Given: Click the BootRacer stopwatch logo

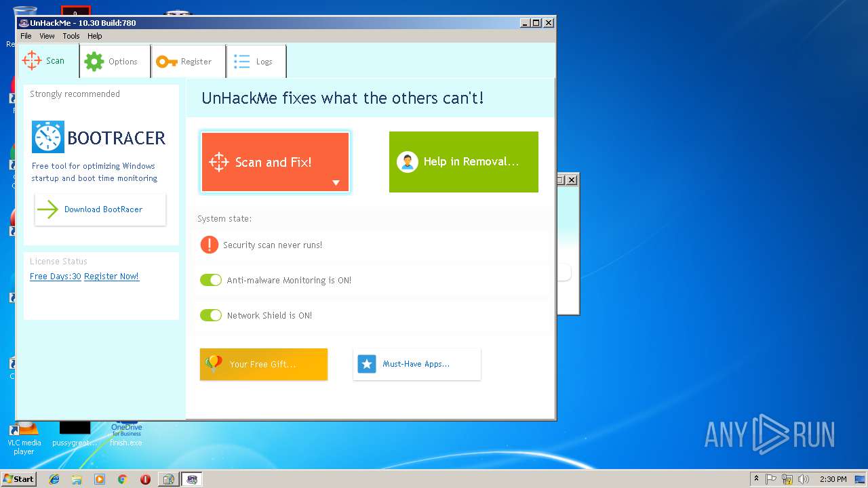Looking at the screenshot, I should pos(48,137).
